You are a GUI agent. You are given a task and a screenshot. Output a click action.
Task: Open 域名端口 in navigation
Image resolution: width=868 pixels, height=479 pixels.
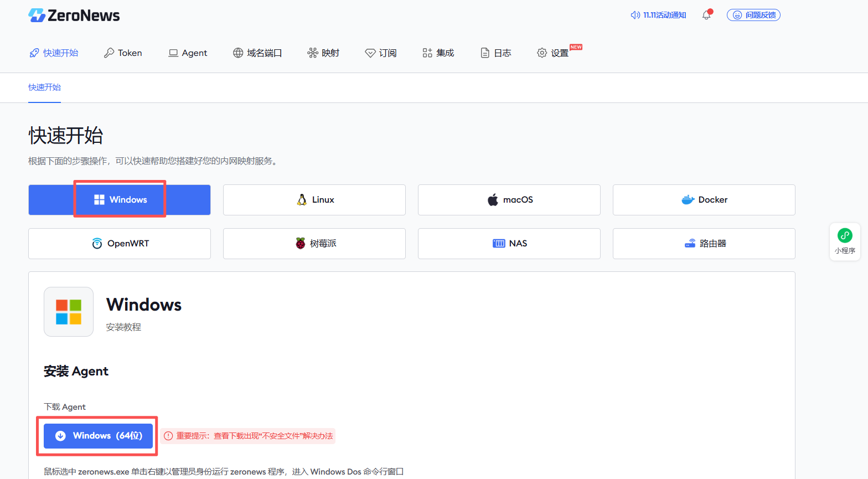[x=257, y=53]
